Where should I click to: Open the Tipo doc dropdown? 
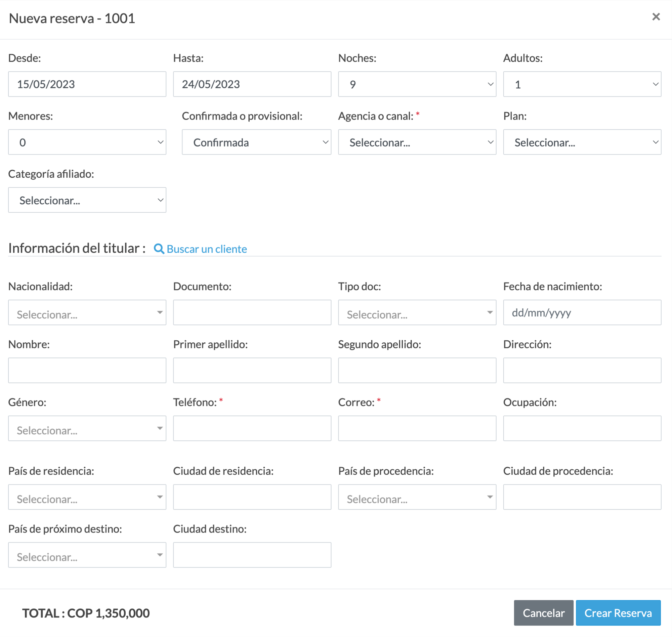pos(417,312)
